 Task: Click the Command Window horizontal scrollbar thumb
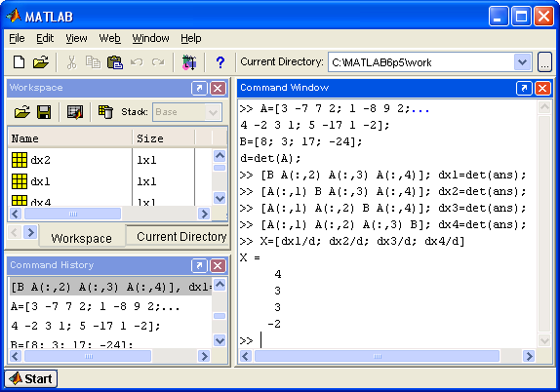(377, 356)
